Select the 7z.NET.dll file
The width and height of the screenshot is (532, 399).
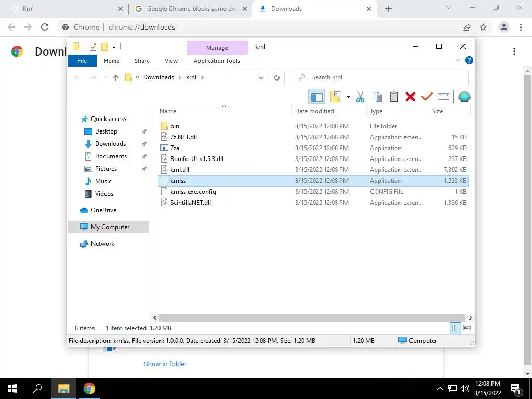[313, 137]
